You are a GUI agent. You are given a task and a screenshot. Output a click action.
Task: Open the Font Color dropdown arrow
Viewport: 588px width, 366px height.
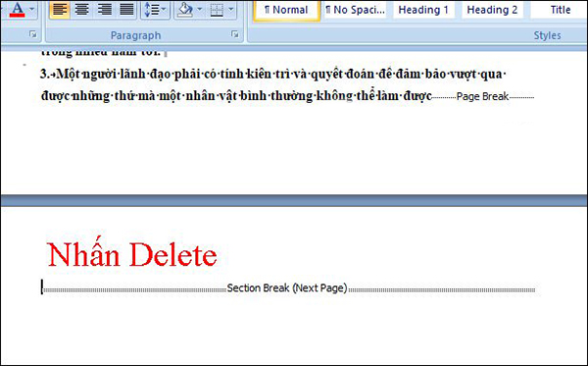32,9
